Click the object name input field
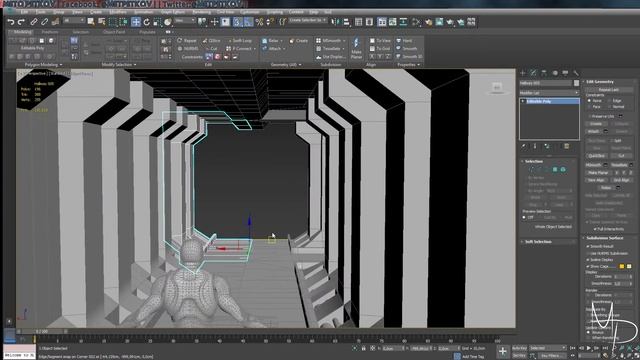Screen dimensions: 640x360 546,83
